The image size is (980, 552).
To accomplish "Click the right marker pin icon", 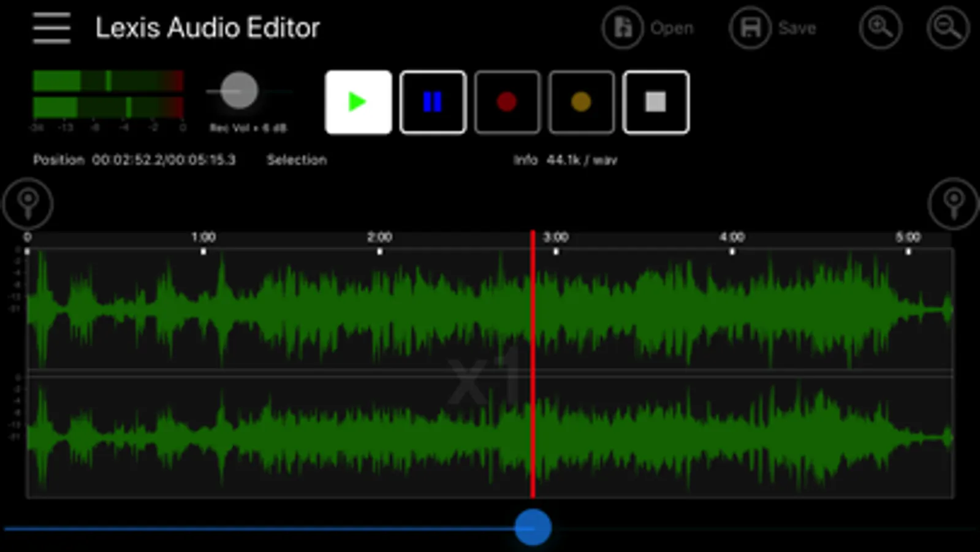I will coord(953,204).
